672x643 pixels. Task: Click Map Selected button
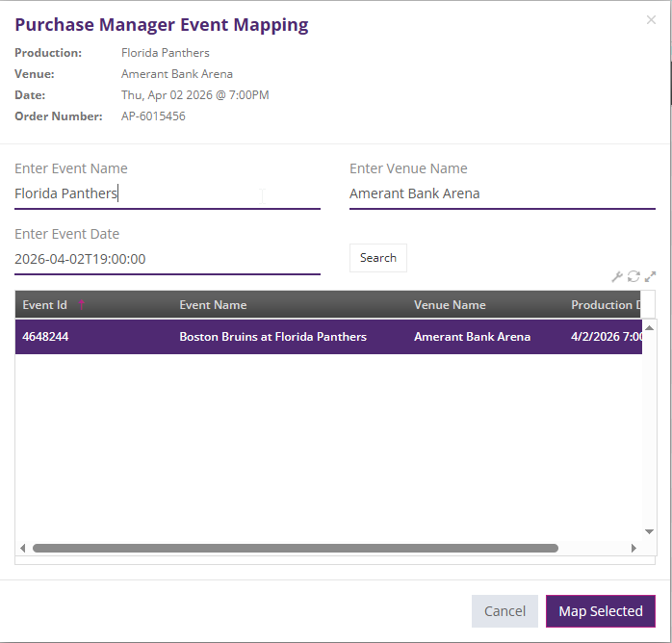(x=601, y=611)
